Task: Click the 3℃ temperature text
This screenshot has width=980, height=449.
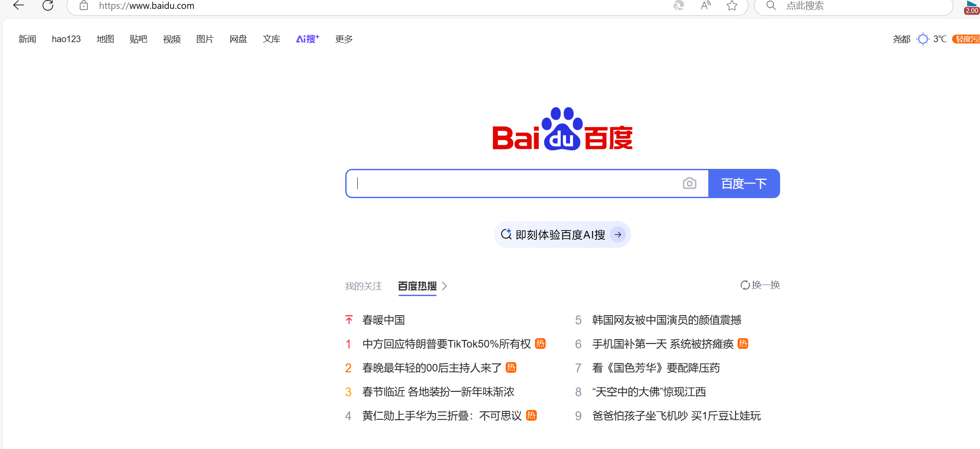Action: 940,39
